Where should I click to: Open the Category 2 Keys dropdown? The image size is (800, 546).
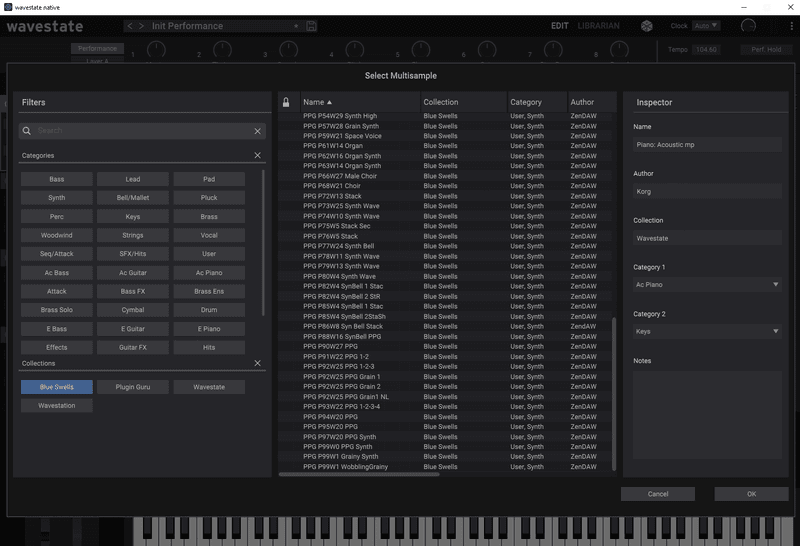coord(707,331)
